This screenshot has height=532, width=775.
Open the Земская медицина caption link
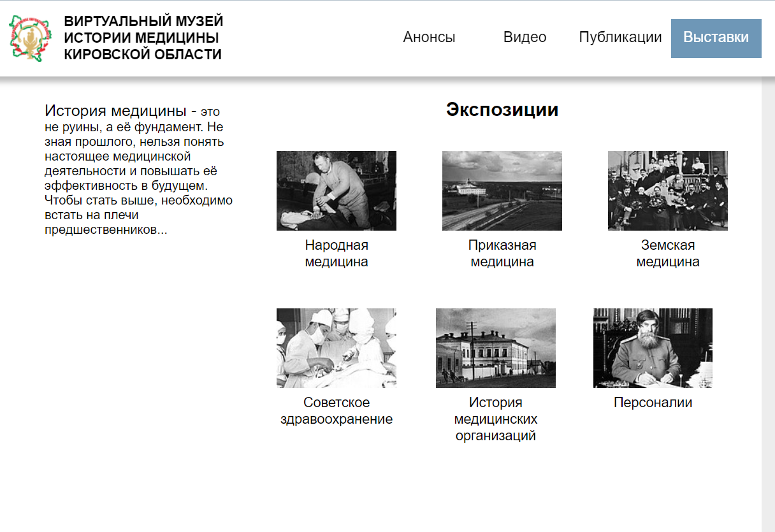(668, 254)
